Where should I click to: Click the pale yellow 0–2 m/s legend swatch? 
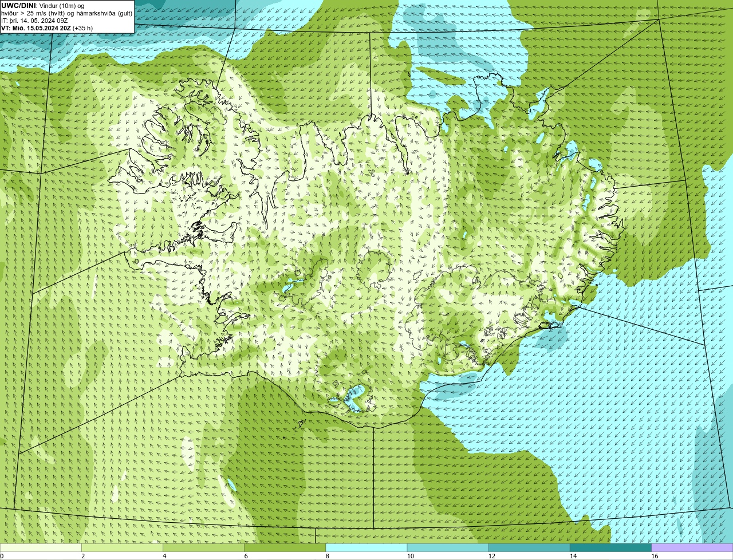(41, 547)
